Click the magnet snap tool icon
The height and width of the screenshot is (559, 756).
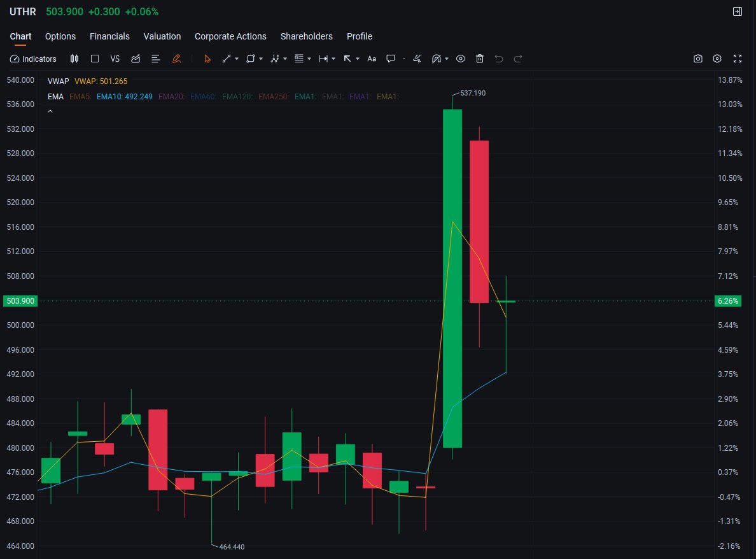(x=437, y=59)
